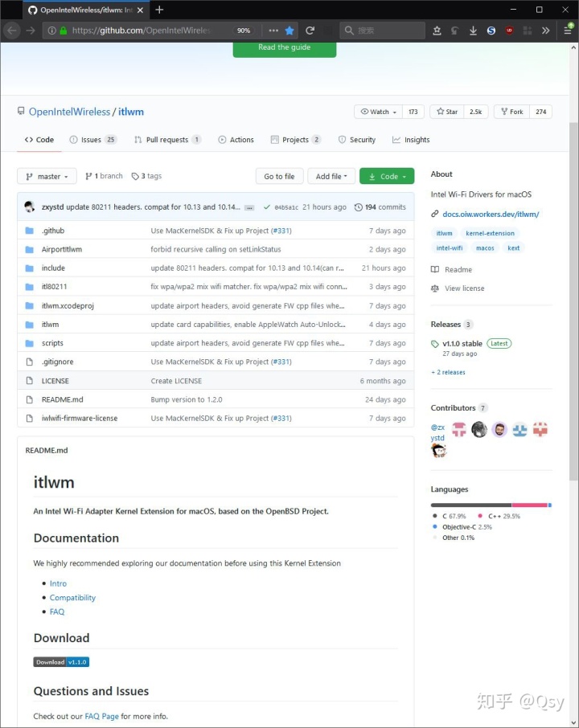
Task: Expand commit message ellipsis button
Action: tap(249, 207)
